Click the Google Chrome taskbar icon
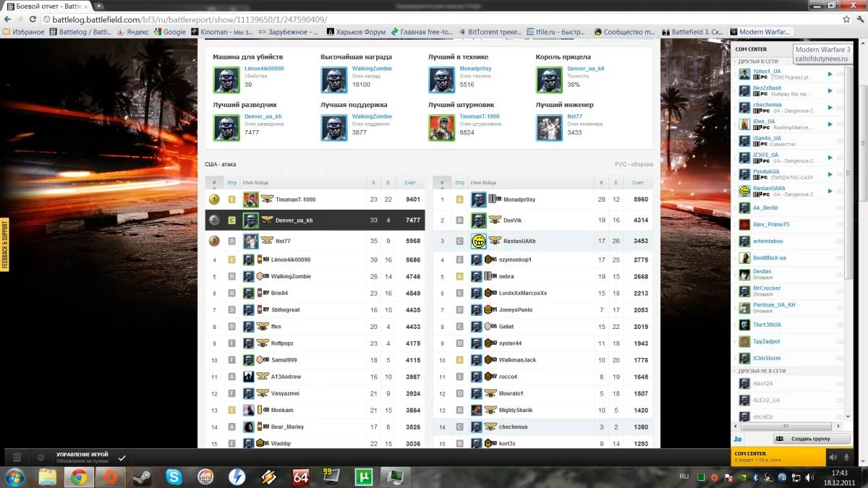The height and width of the screenshot is (488, 868). [79, 476]
